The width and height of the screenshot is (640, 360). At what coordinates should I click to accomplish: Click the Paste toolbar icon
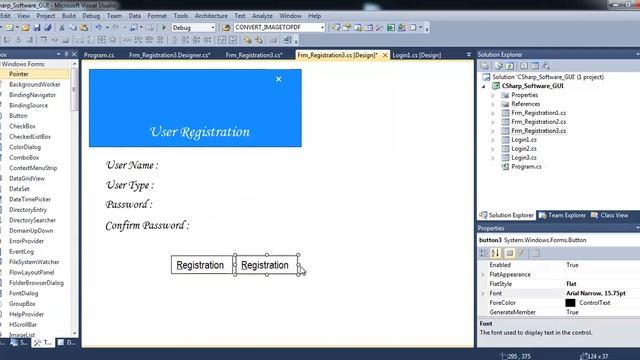tap(84, 28)
